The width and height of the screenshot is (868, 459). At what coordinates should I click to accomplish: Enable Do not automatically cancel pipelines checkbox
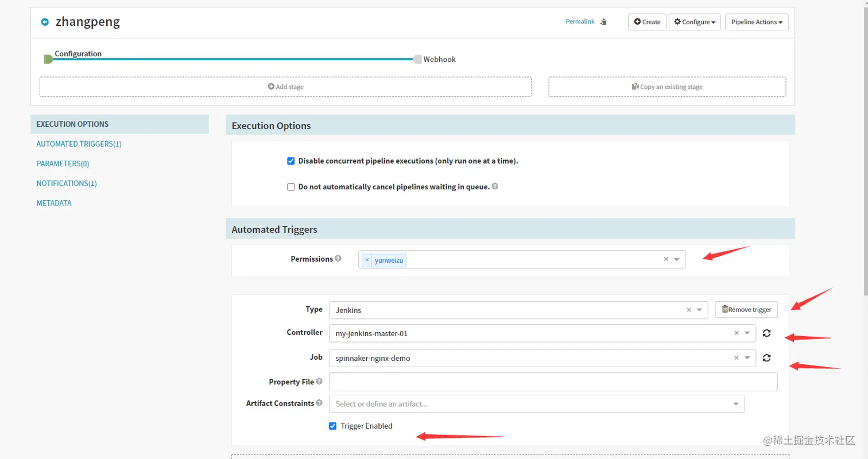[291, 187]
